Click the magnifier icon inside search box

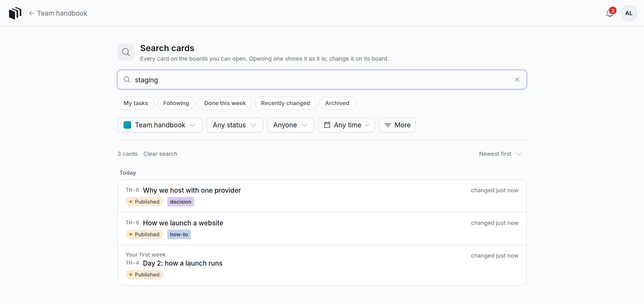127,80
